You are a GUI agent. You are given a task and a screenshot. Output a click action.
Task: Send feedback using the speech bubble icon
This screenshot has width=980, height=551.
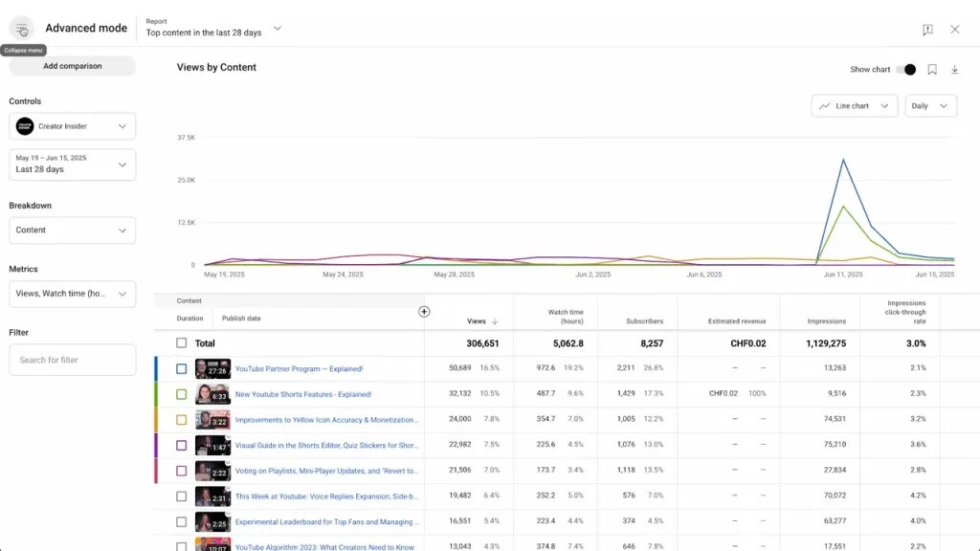[x=926, y=30]
